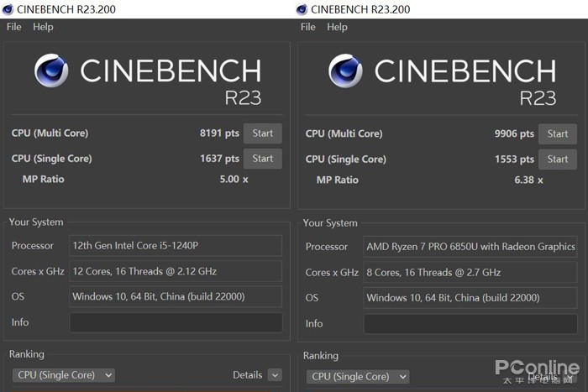
Task: Click Details label in left window ranking
Action: click(x=248, y=375)
